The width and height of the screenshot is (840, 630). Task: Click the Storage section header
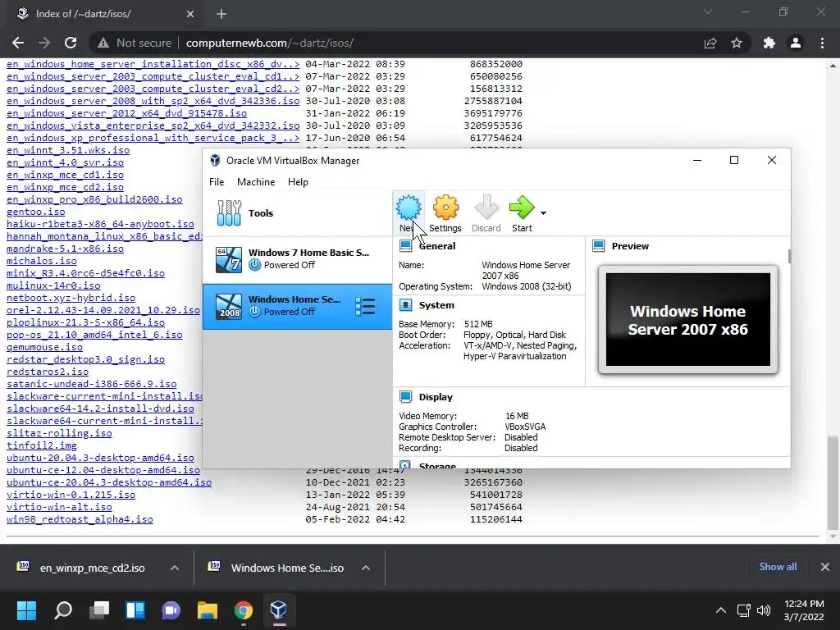437,465
